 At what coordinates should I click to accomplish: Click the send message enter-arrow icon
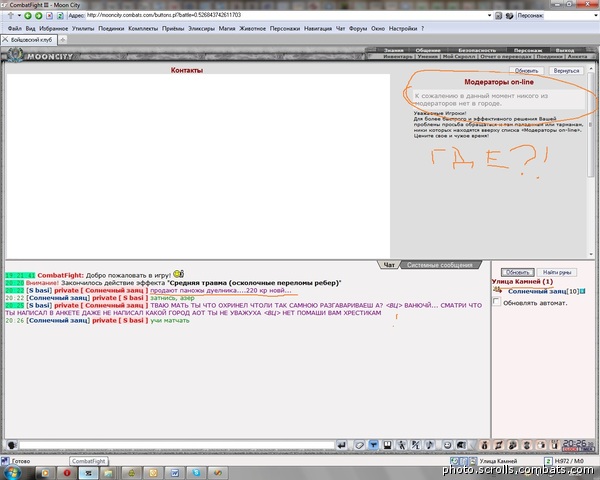tap(341, 445)
